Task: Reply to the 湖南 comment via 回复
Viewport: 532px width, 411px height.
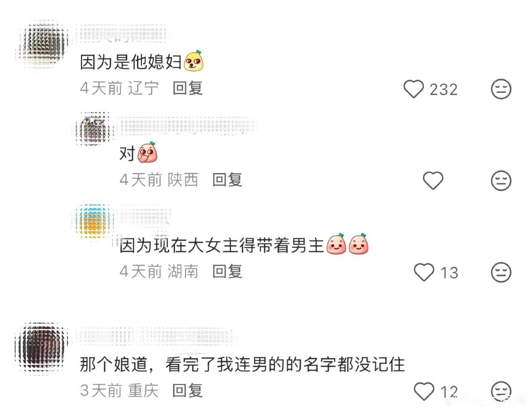Action: coord(227,271)
